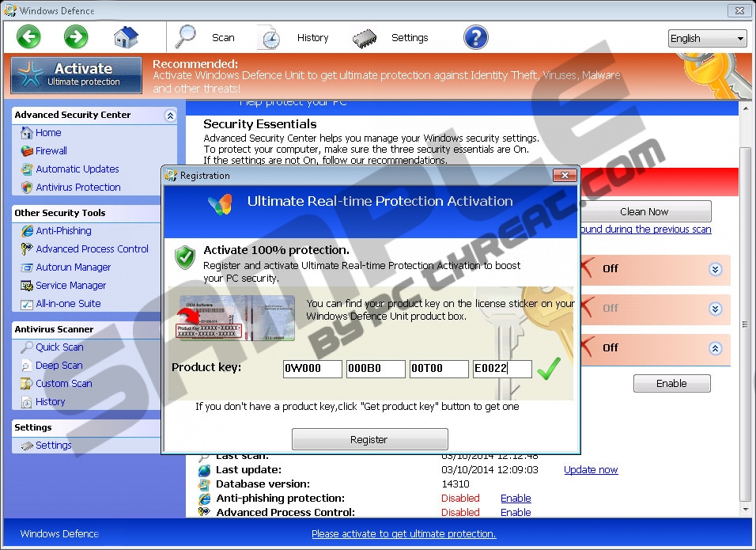This screenshot has width=756, height=550.
Task: Open the home house icon in toolbar
Action: 126,37
